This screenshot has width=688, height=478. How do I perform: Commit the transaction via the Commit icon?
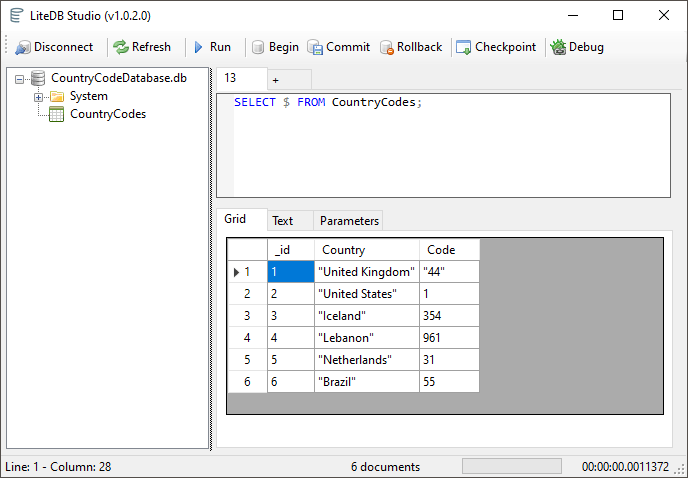pyautogui.click(x=315, y=47)
